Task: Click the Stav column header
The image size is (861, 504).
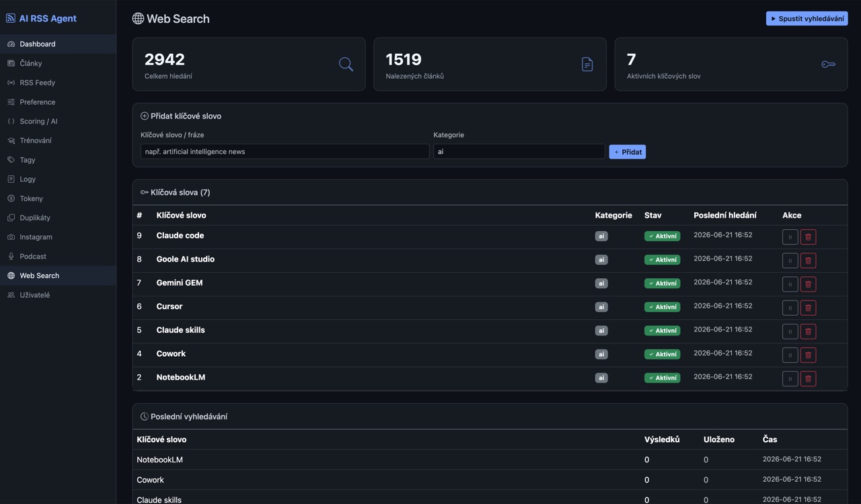Action: (653, 216)
